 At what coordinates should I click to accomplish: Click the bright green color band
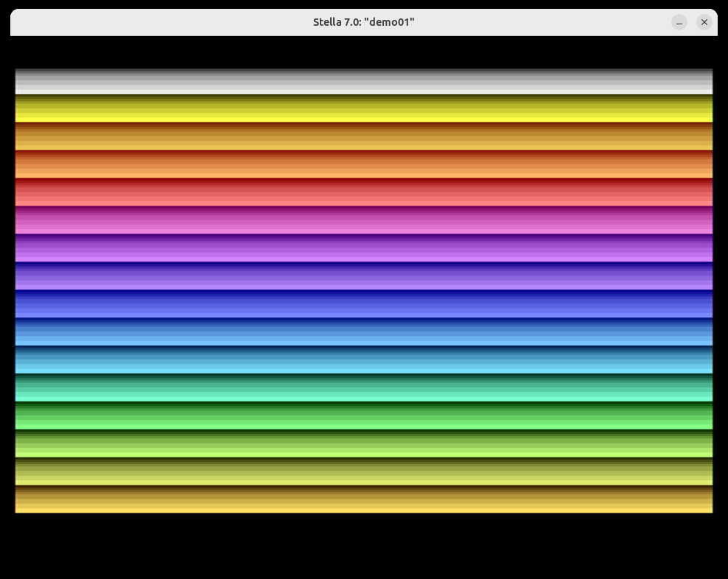tap(363, 415)
